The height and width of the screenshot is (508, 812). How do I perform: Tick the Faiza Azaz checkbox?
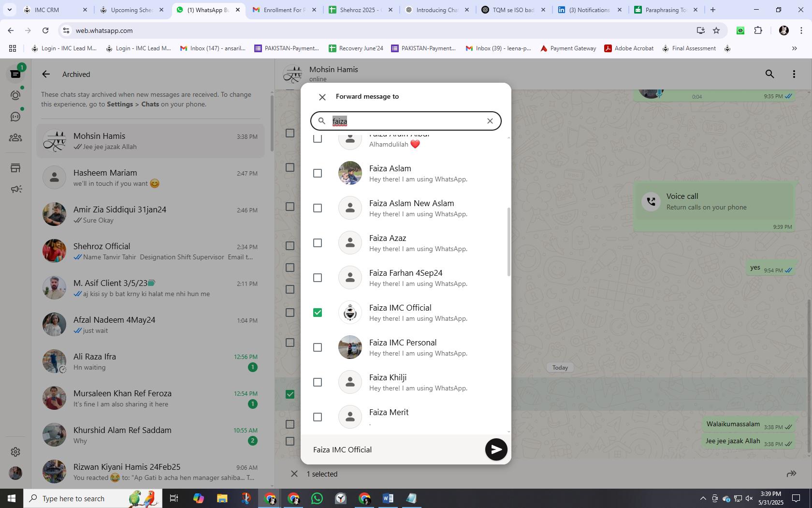pyautogui.click(x=318, y=243)
